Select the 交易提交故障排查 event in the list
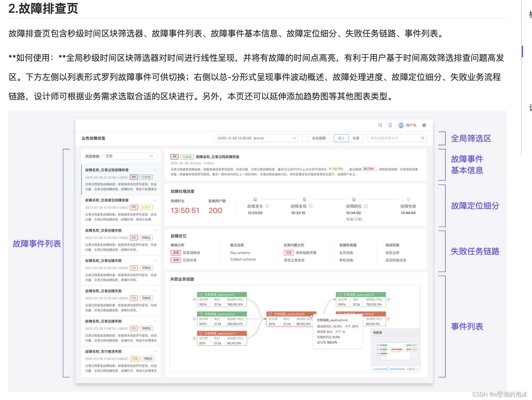 (x=121, y=210)
